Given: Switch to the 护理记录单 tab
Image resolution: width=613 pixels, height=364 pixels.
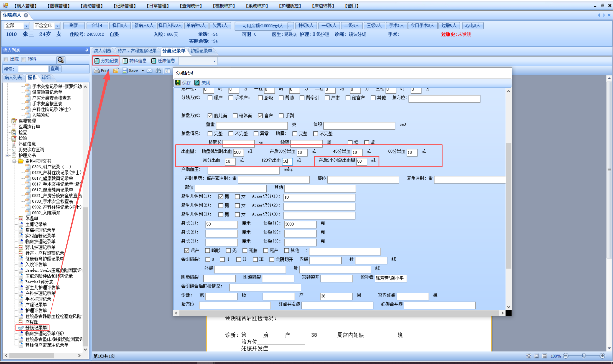Looking at the screenshot, I should click(201, 51).
